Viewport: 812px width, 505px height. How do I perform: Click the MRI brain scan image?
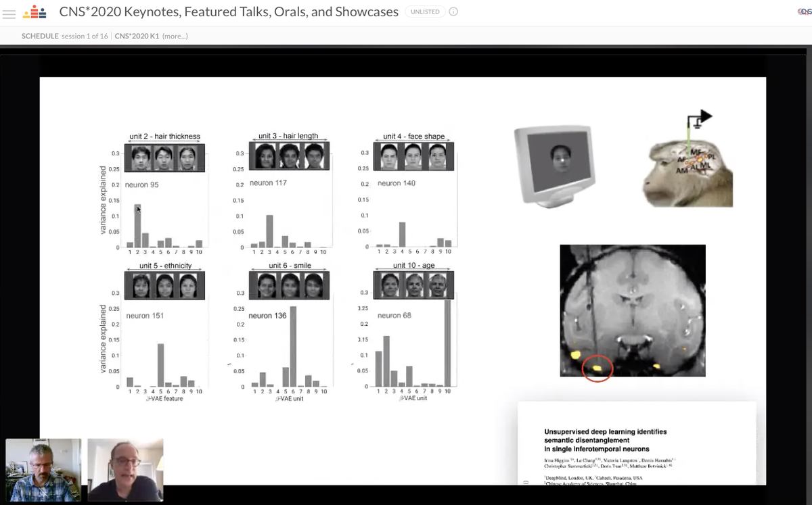[x=633, y=310]
